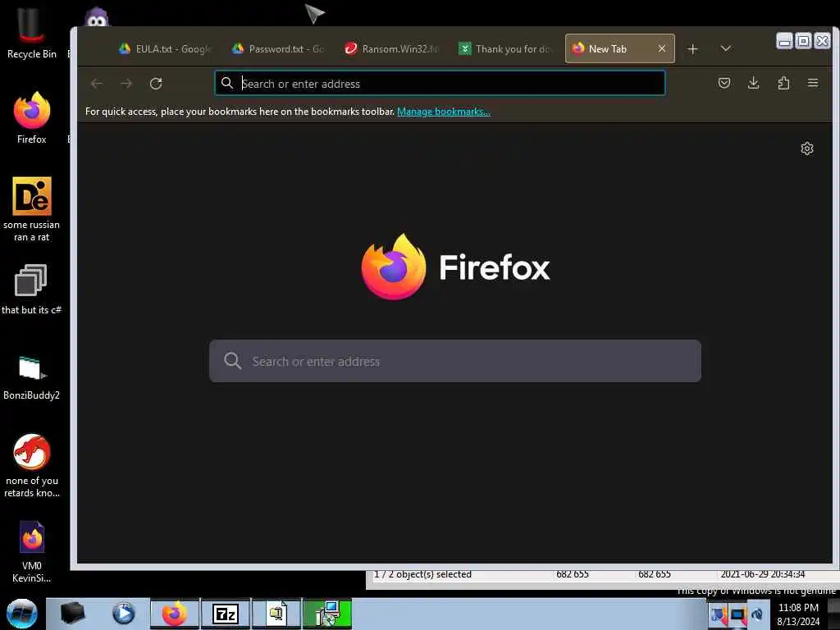840x630 pixels.
Task: Switch to the EULA.txt Google Drive tab
Action: [x=166, y=48]
